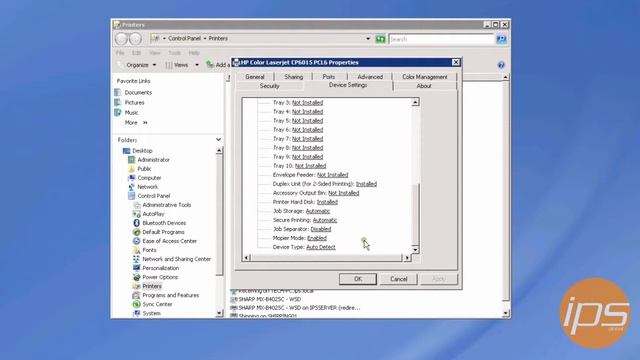640x360 pixels.
Task: Select SHARP MX-B402SC - WSD printer
Action: [270, 299]
